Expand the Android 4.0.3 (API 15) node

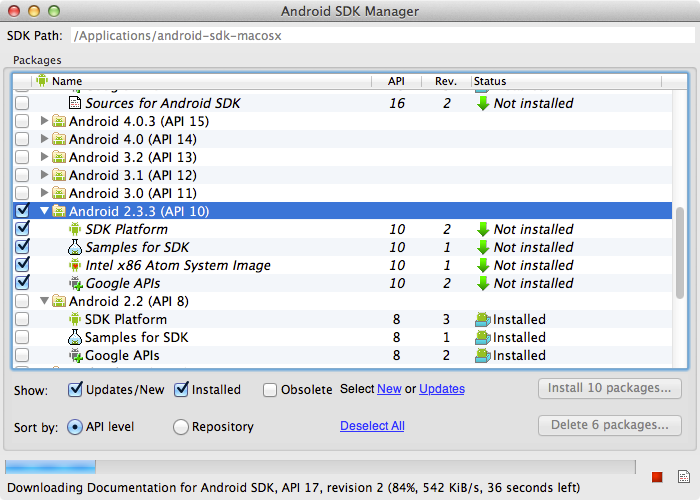point(44,121)
